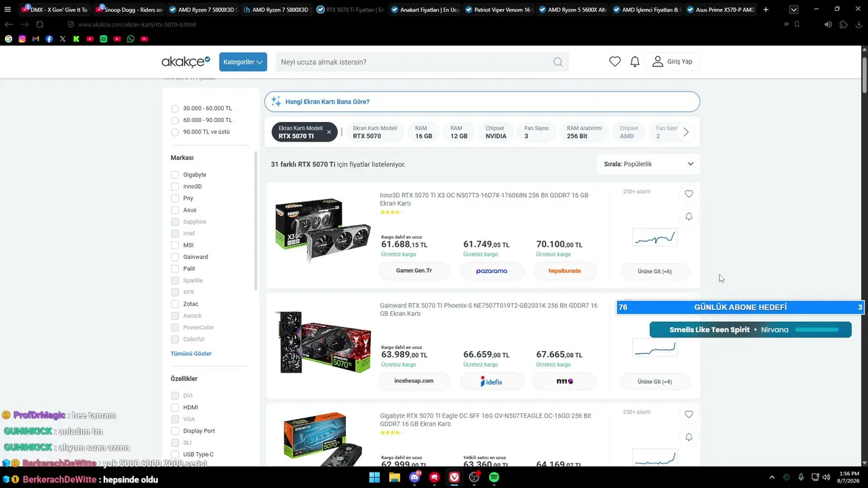
Task: Check the Gainward brand filter
Action: [x=175, y=257]
